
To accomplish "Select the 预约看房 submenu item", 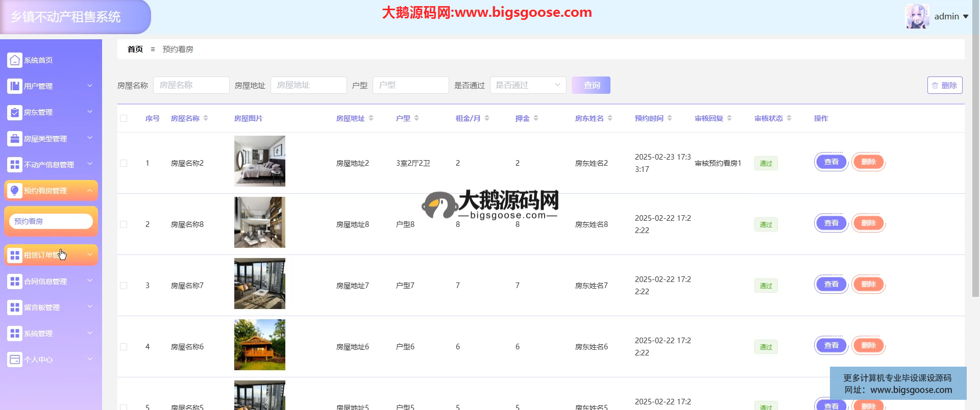I will point(51,221).
